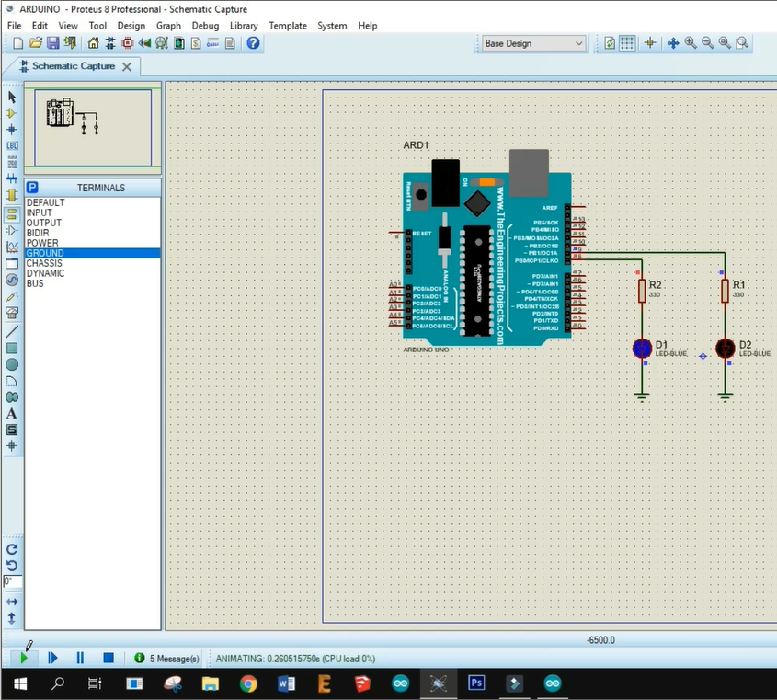Open the Base Design dropdown
This screenshot has height=700, width=777.
pyautogui.click(x=531, y=43)
